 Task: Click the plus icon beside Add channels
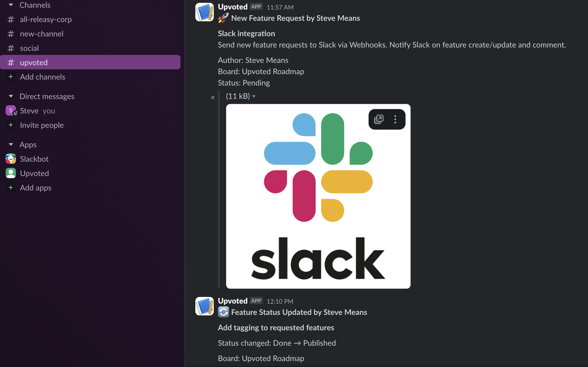(x=11, y=77)
